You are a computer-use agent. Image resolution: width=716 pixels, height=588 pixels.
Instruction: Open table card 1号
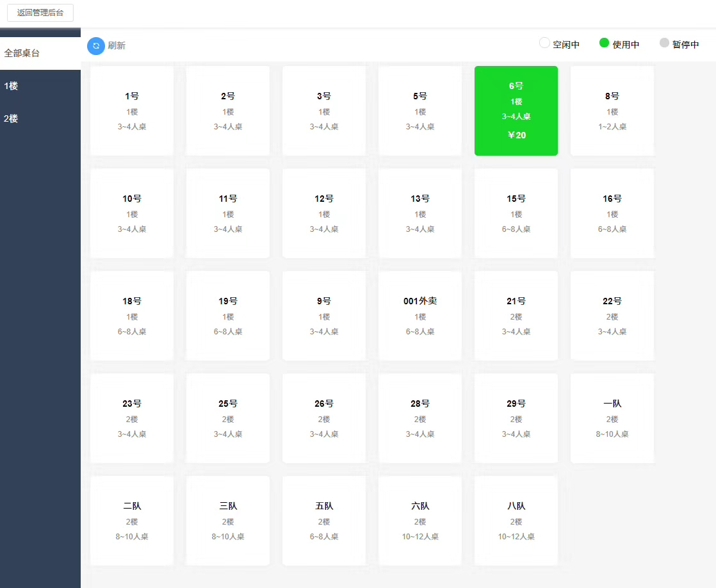click(132, 111)
